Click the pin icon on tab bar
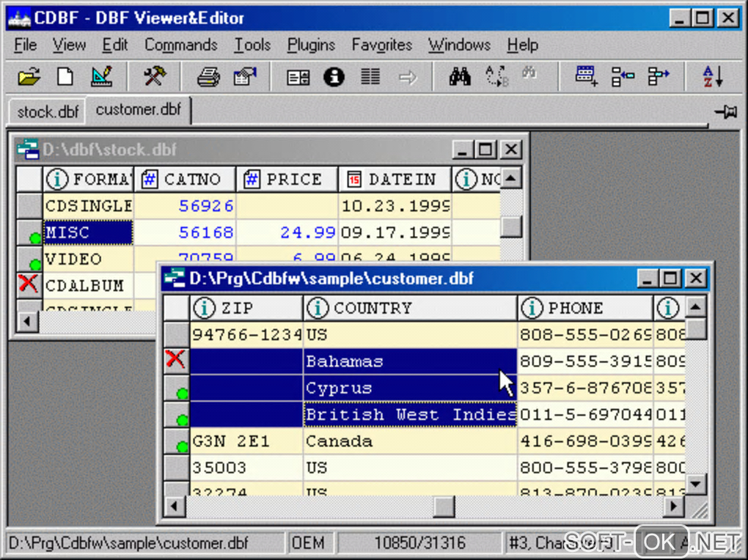This screenshot has height=560, width=748. coord(726,112)
